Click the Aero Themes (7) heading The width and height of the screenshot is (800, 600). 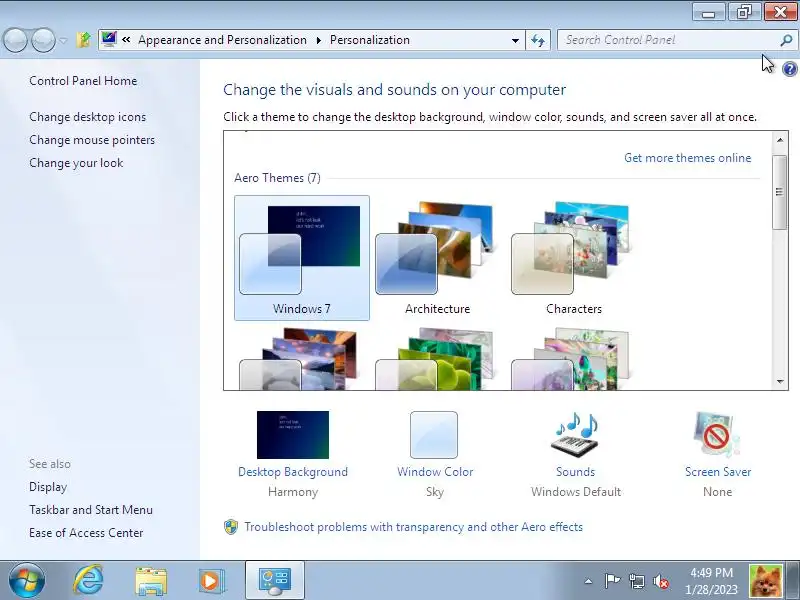coord(278,178)
